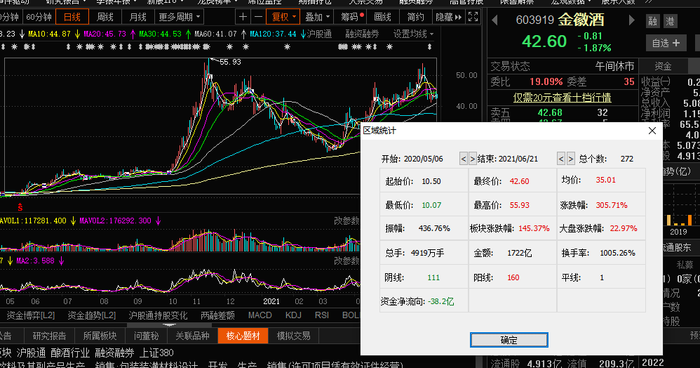700x368 pixels.
Task: Collapse the bottom panel with the arrow handle
Action: point(169,325)
